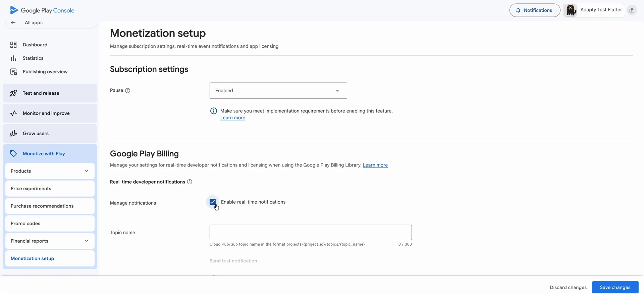Expand the Grow users section
Viewport: 644px width, 294px height.
pyautogui.click(x=50, y=134)
